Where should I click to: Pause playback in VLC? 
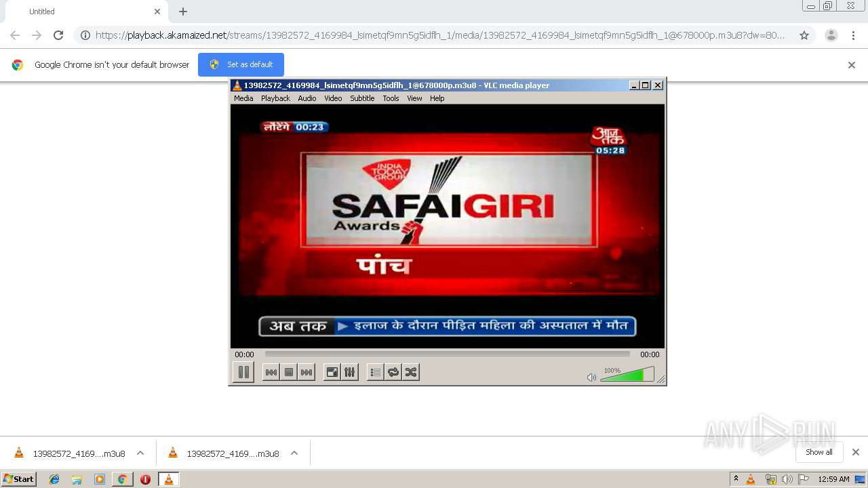[x=243, y=372]
